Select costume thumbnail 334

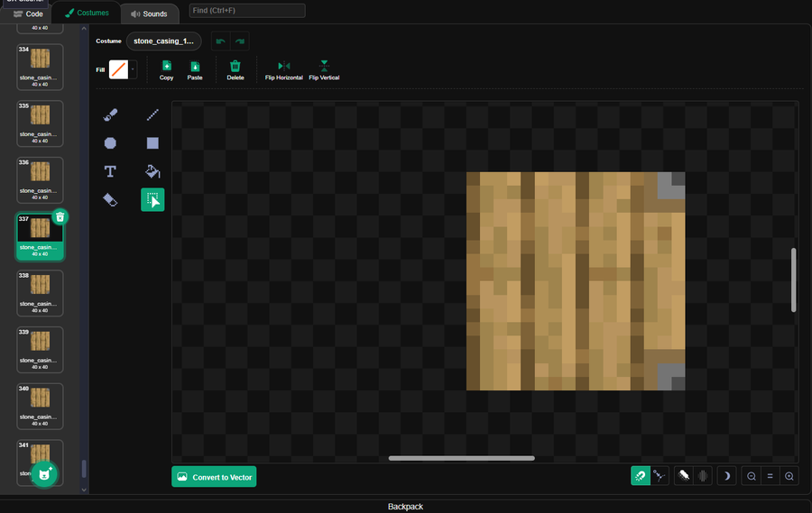click(x=40, y=67)
